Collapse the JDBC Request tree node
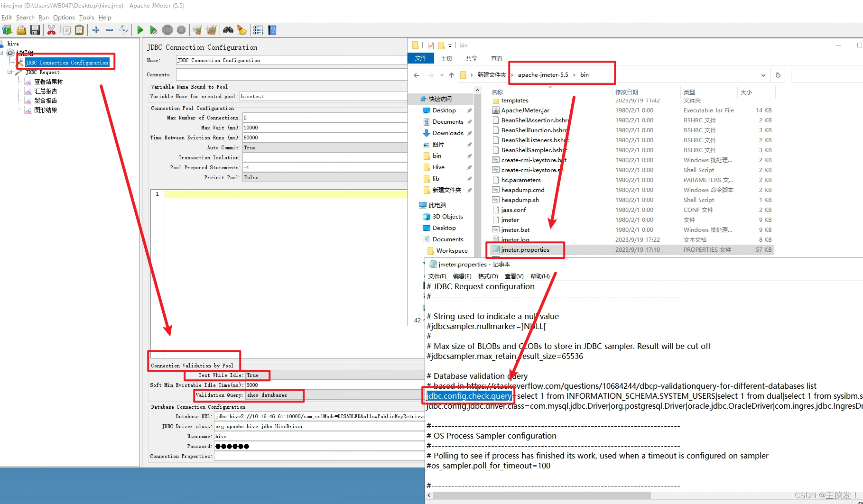This screenshot has height=504, width=863. [x=10, y=72]
